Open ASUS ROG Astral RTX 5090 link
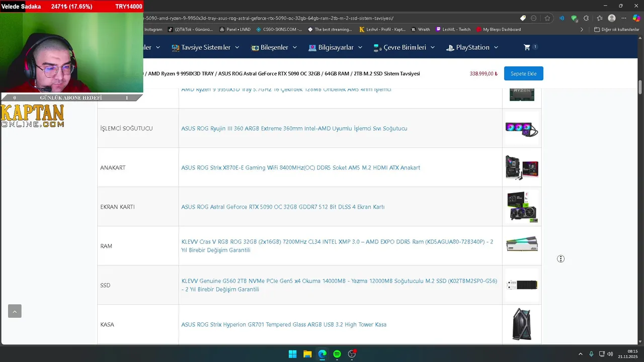The width and height of the screenshot is (644, 362). 283,207
